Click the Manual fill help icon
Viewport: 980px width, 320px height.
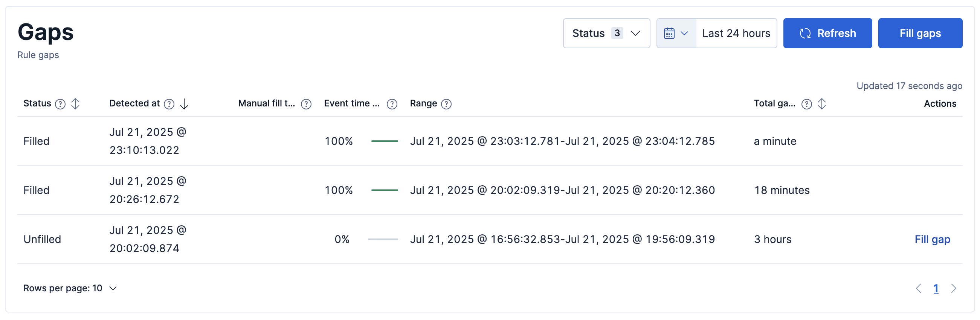(x=306, y=104)
